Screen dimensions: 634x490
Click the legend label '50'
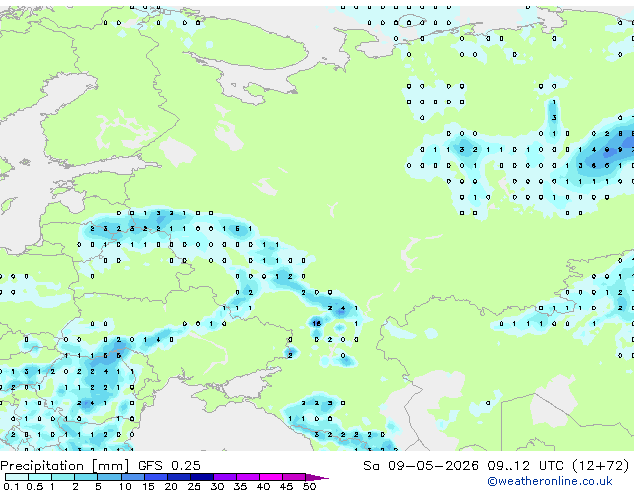[309, 486]
